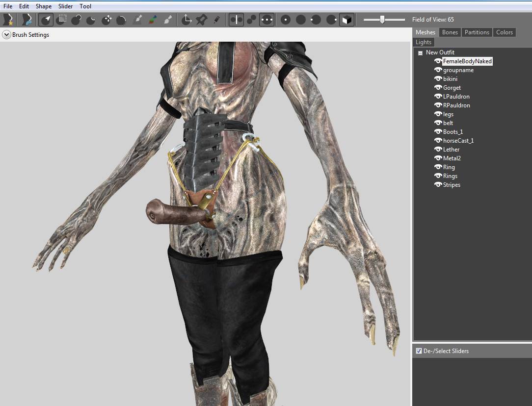The height and width of the screenshot is (406, 532).
Task: Click the Load Reference icon with blue arrow
Action: tap(27, 20)
